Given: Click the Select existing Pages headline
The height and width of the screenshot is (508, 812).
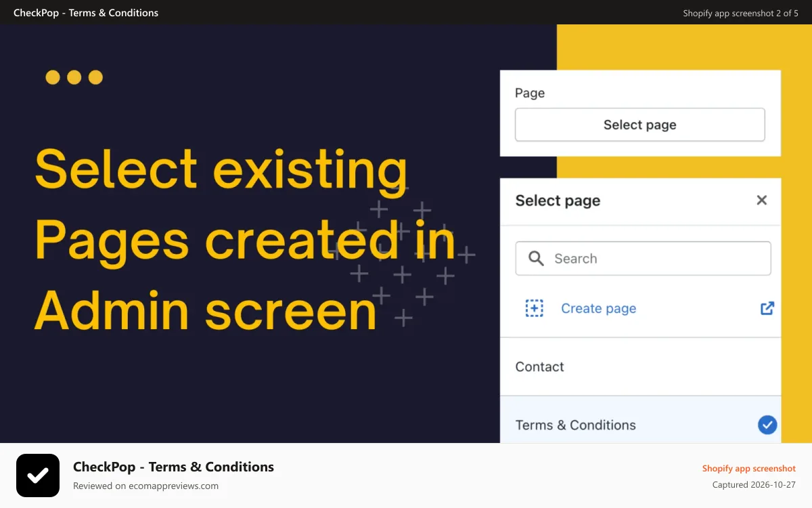Looking at the screenshot, I should tap(245, 239).
